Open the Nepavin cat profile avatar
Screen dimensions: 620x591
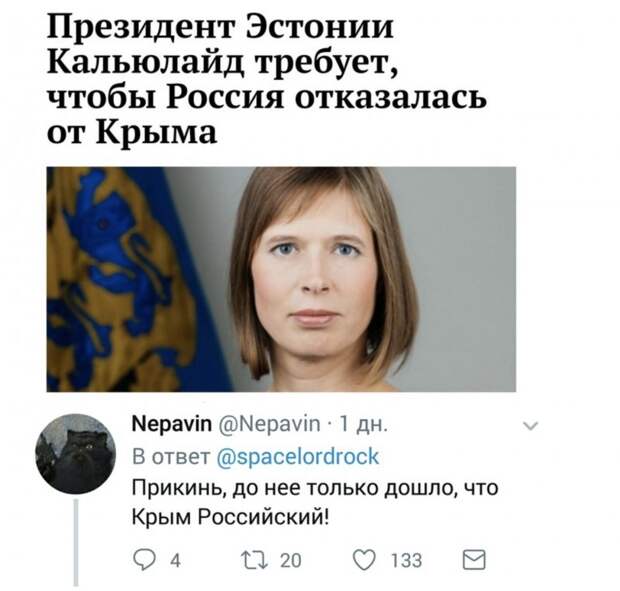76,454
